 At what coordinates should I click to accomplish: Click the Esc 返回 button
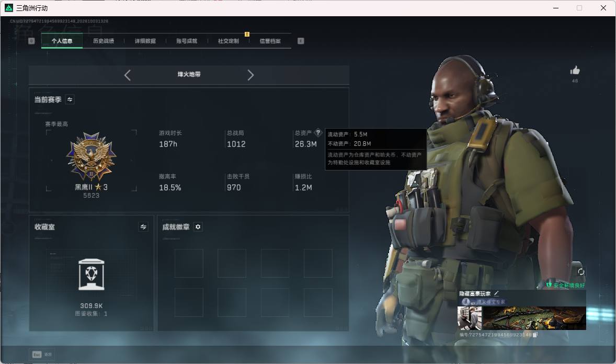tap(42, 355)
